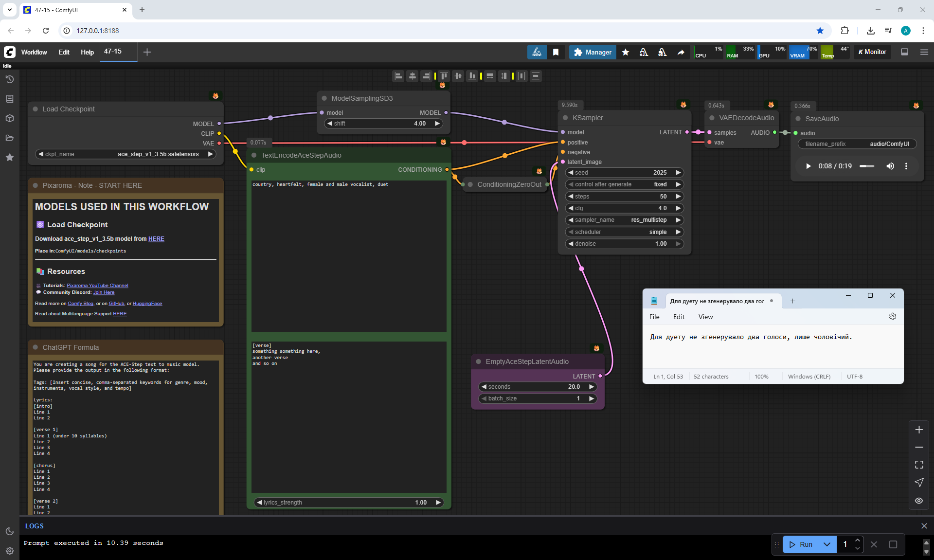
Task: Open Notepad settings gear
Action: click(x=892, y=316)
